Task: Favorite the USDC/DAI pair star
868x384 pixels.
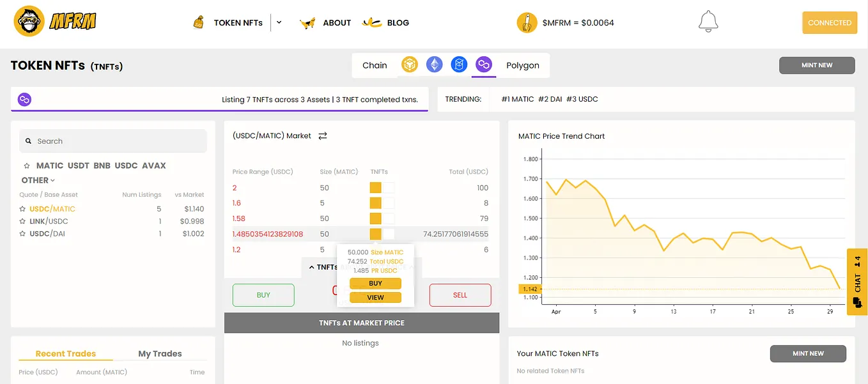Action: point(23,234)
